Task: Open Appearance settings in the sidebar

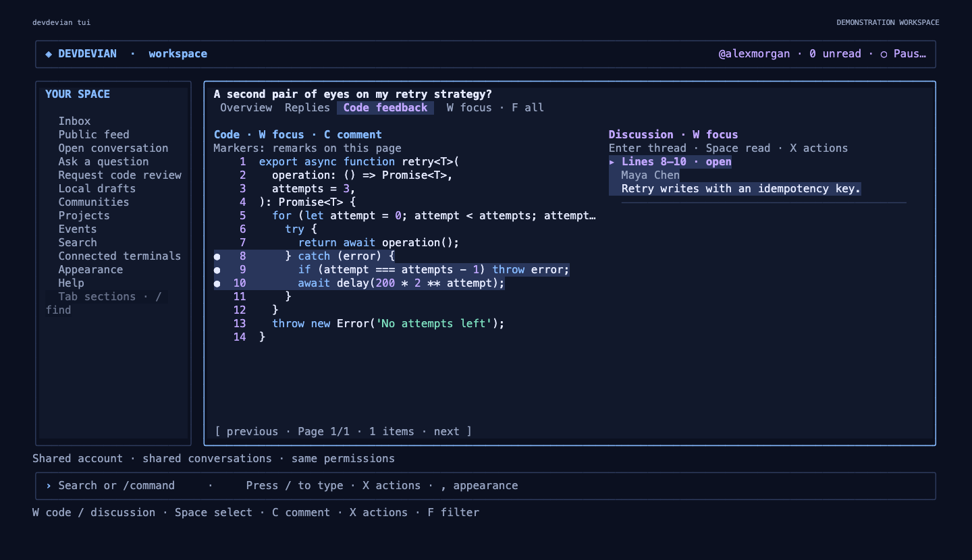Action: tap(90, 270)
